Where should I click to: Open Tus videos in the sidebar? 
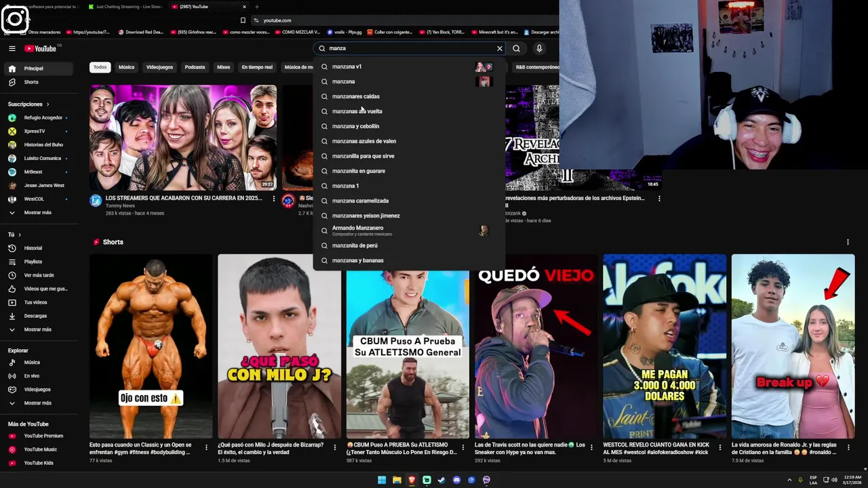(x=39, y=302)
